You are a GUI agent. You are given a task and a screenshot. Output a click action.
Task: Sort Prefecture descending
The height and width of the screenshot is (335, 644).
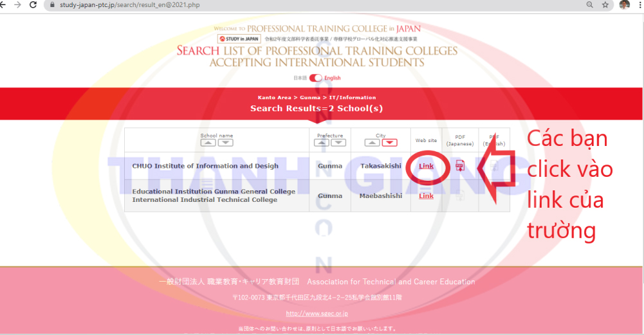click(338, 143)
